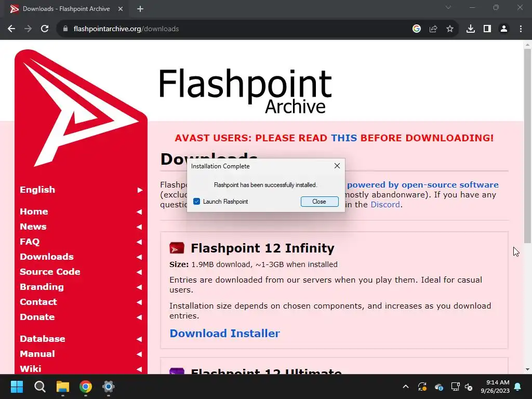The width and height of the screenshot is (532, 399).
Task: Click arrow beside Donate menu item
Action: click(x=139, y=317)
